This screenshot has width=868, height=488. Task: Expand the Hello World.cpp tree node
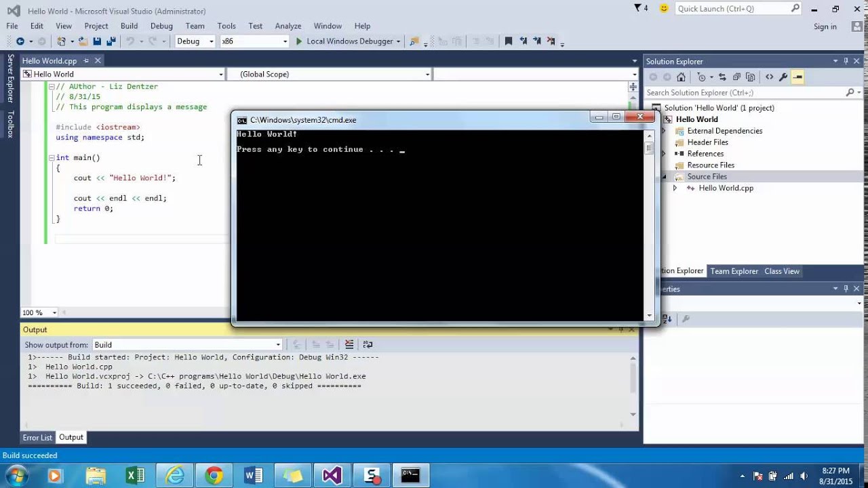click(x=675, y=188)
